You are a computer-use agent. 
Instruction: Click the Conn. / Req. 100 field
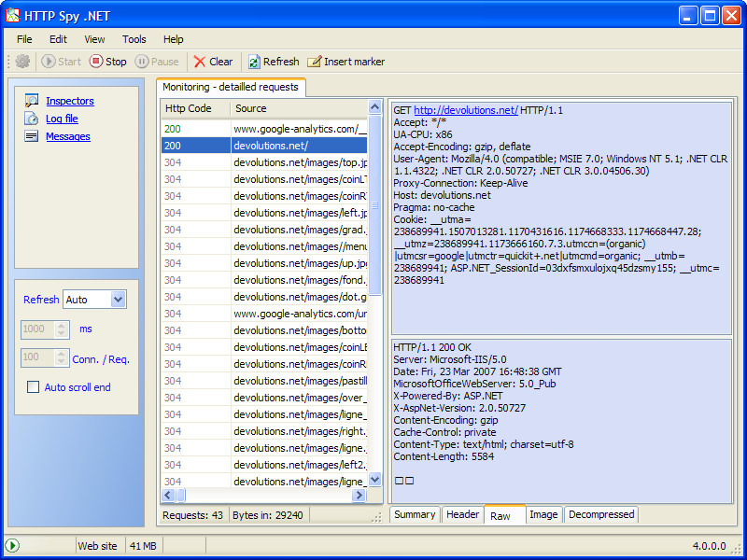[x=38, y=357]
